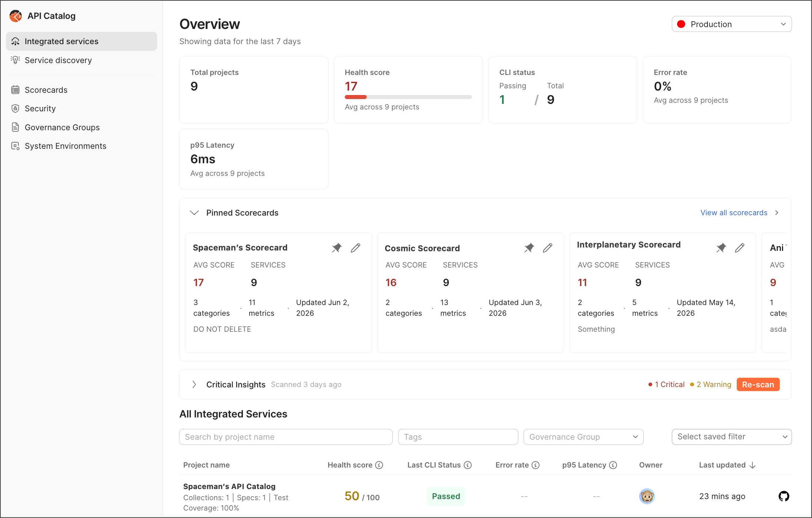Open GitHub icon for Spaceman's API Catalog
The height and width of the screenshot is (518, 812).
tap(784, 496)
